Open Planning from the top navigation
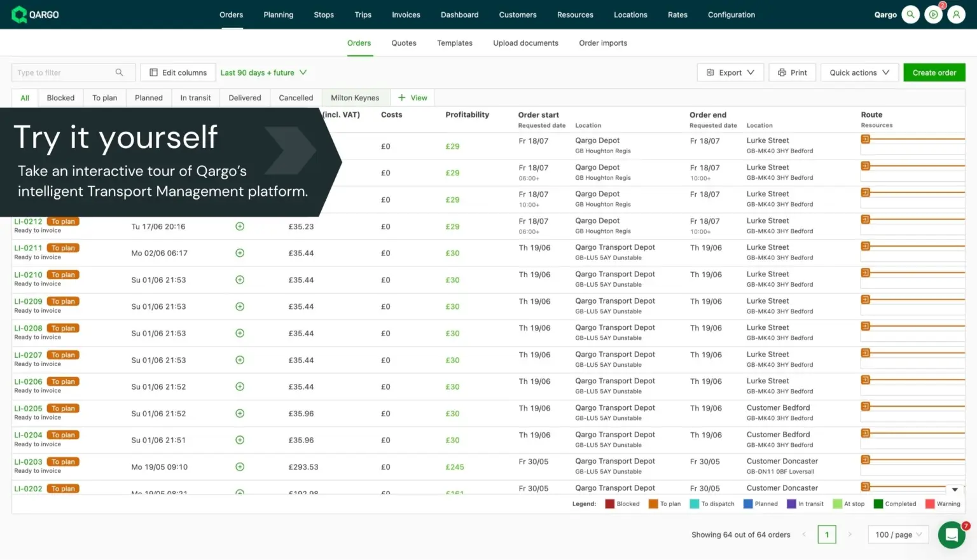977x560 pixels. pos(278,15)
